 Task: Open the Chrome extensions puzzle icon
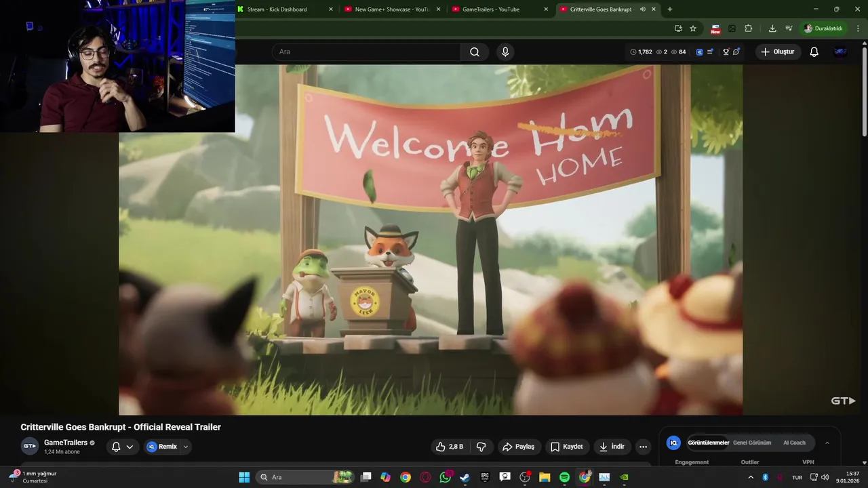click(x=749, y=28)
